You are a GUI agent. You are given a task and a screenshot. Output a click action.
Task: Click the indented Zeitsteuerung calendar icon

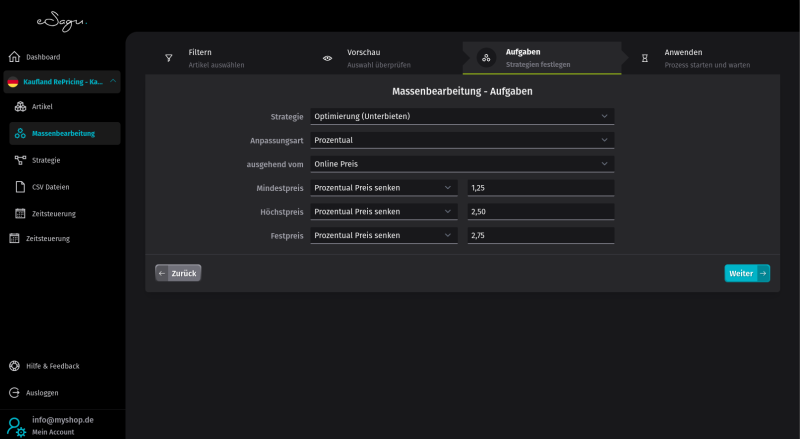[20, 213]
